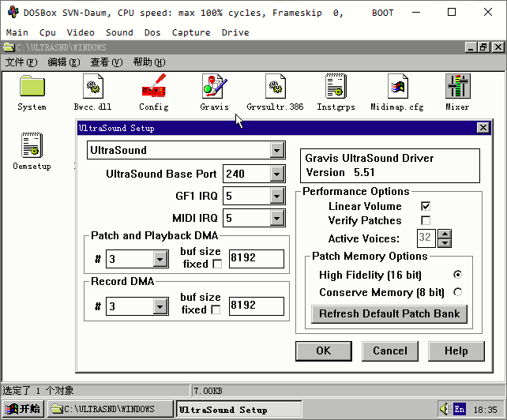Open DOSBox Sound menu
This screenshot has width=507, height=420.
[x=119, y=32]
